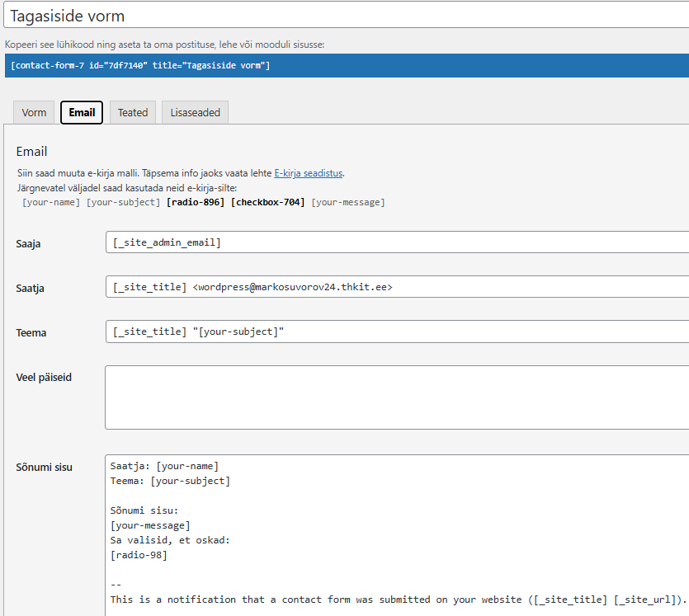Click the Sõnumi sisu label
This screenshot has width=689, height=616.
44,468
